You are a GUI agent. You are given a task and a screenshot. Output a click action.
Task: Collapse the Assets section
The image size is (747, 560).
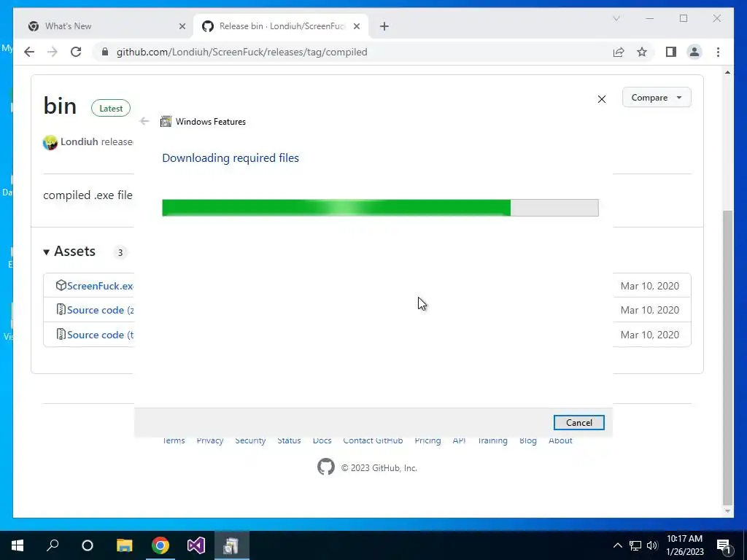point(69,252)
